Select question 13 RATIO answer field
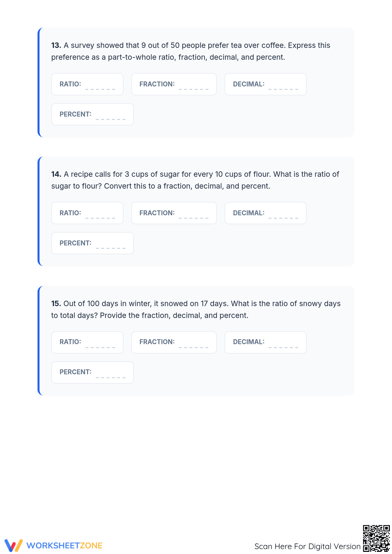392x554 pixels. (87, 84)
